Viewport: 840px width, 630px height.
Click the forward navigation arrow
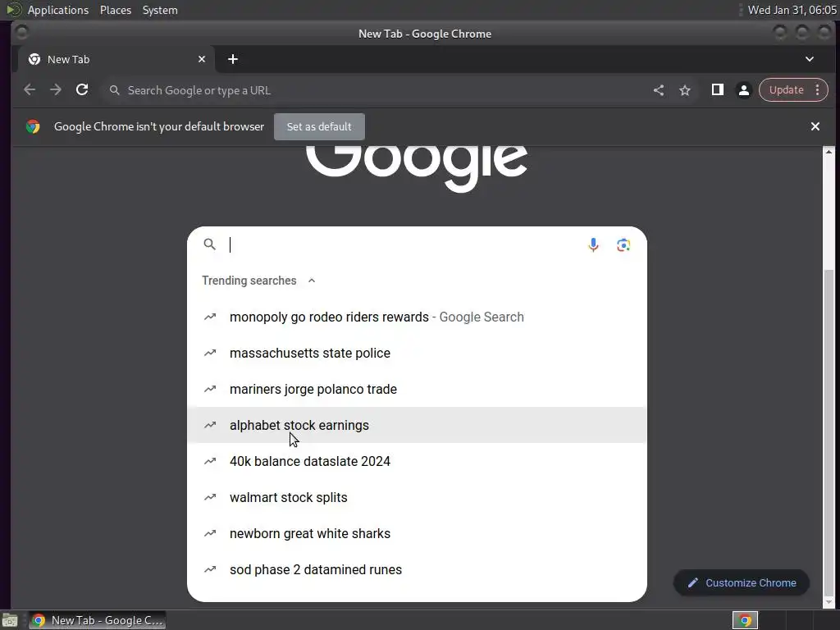click(56, 90)
